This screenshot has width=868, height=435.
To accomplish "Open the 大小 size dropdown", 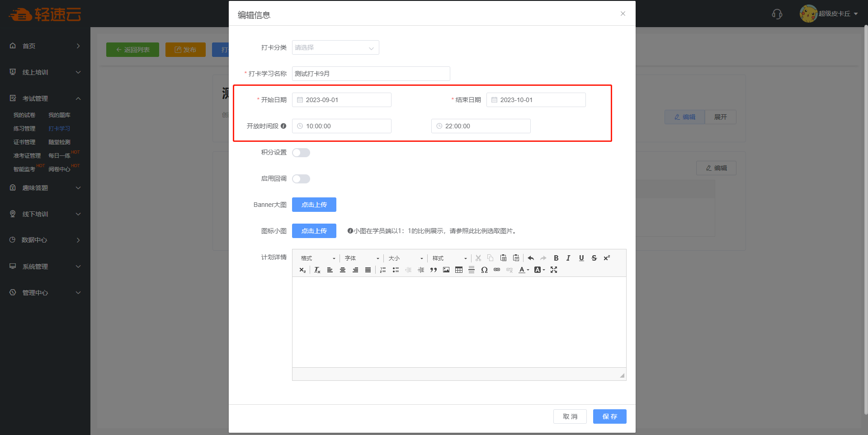I will pyautogui.click(x=406, y=258).
